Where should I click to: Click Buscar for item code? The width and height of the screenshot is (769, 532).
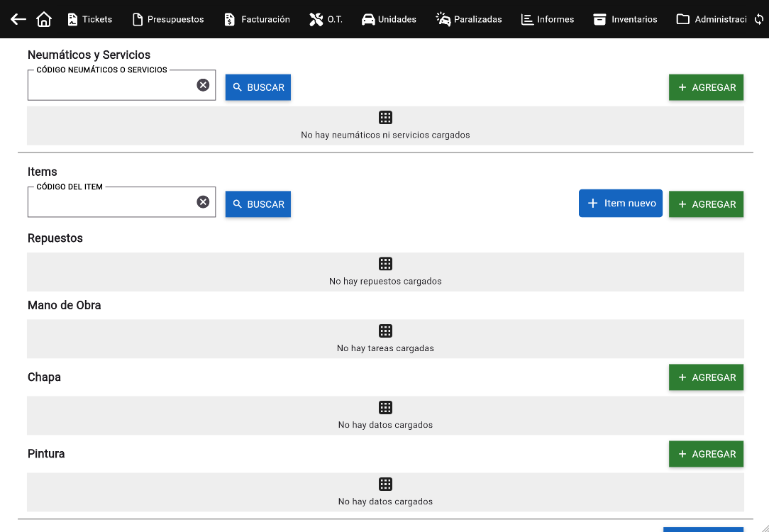pyautogui.click(x=258, y=204)
